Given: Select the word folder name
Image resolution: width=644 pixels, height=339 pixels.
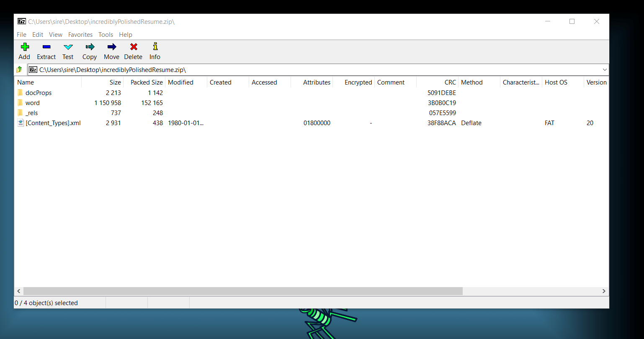Looking at the screenshot, I should tap(33, 103).
